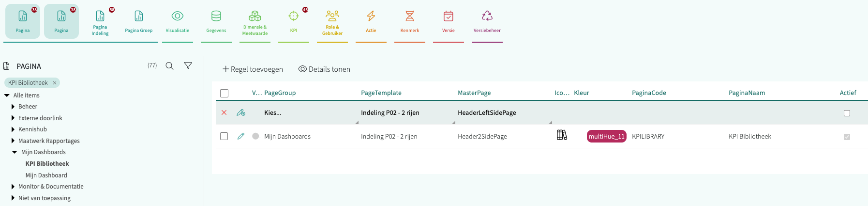Switch to the Versiebeheer tab
The width and height of the screenshot is (868, 206).
pos(487,21)
